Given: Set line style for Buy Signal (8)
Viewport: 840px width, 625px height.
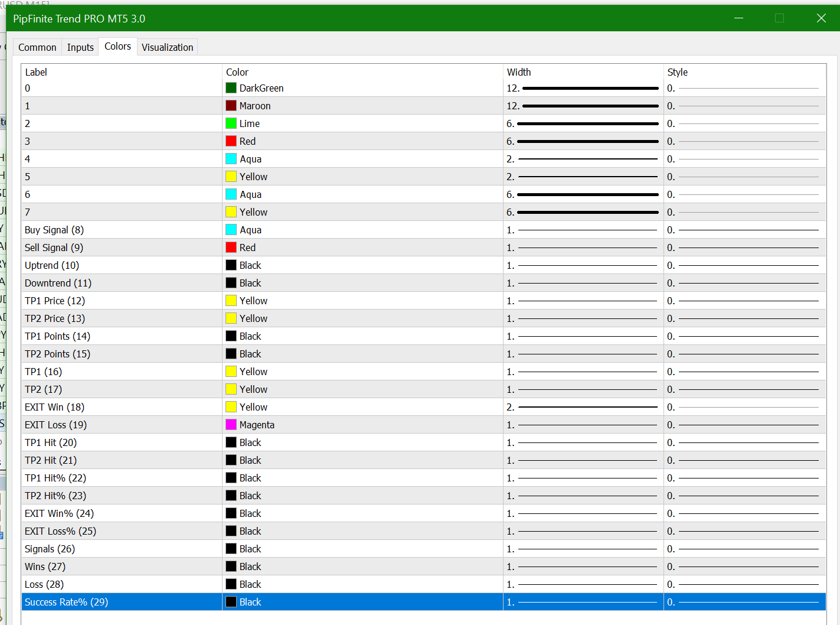Looking at the screenshot, I should point(744,230).
